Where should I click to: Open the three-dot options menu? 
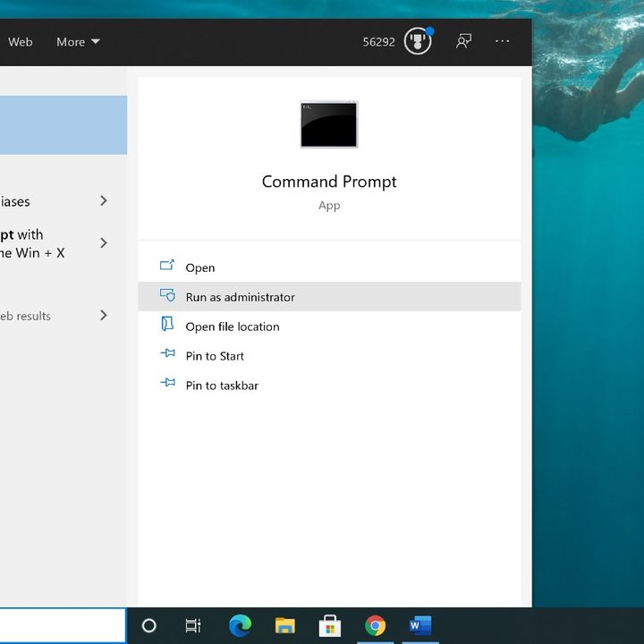coord(502,41)
